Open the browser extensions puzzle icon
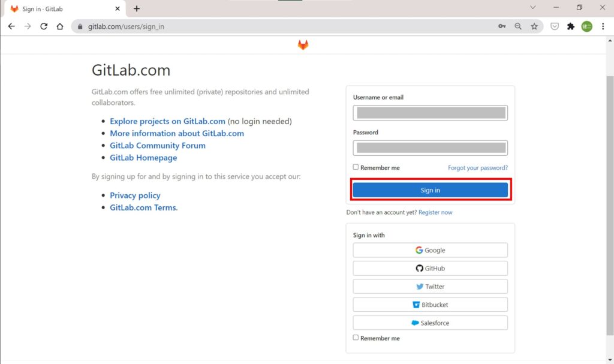The image size is (614, 364). [570, 26]
